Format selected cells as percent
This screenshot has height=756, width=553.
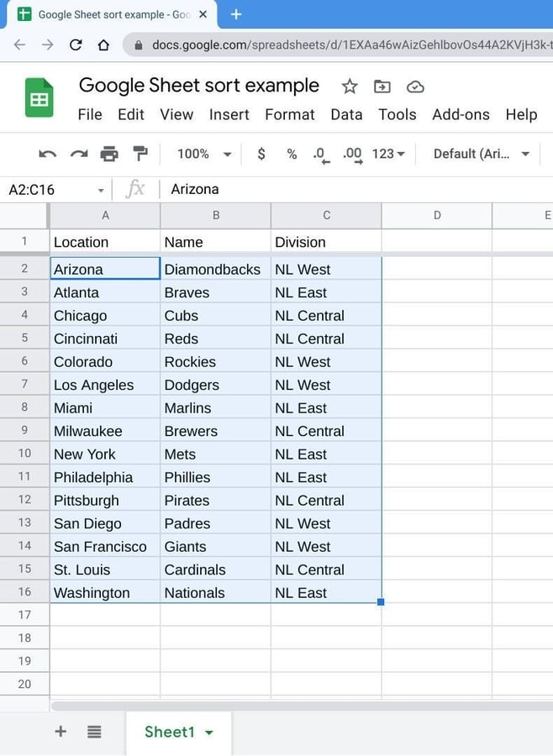point(292,154)
